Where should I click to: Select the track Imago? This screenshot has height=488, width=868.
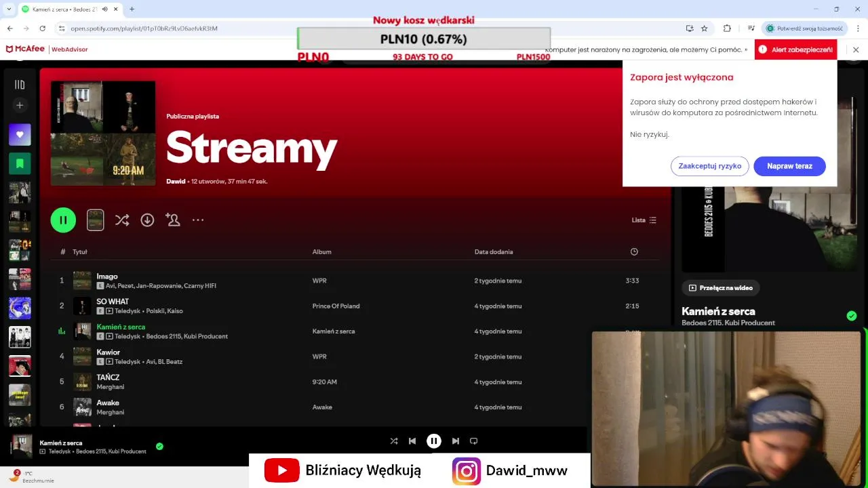tap(107, 277)
